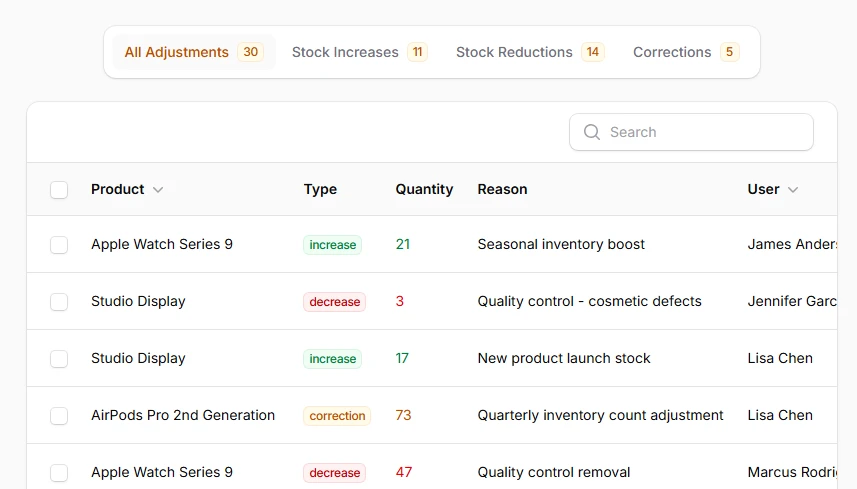Open the Corrections tab
The height and width of the screenshot is (489, 857).
pos(686,52)
